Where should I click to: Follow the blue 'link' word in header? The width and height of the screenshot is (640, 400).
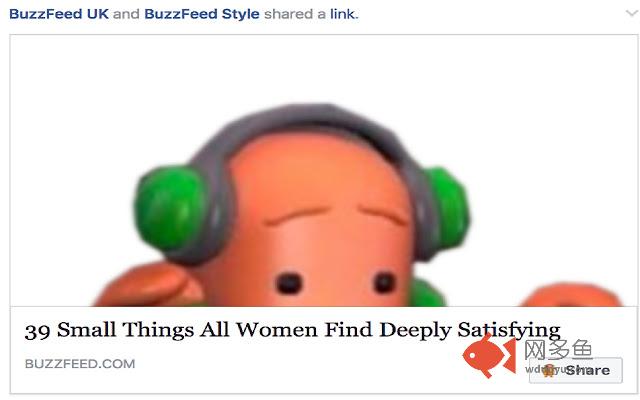coord(343,14)
